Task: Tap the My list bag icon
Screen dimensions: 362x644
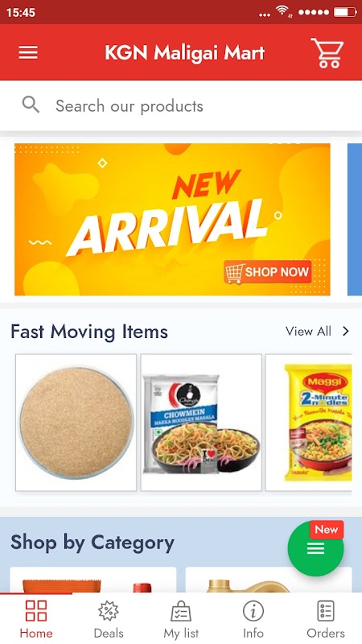Action: click(181, 611)
